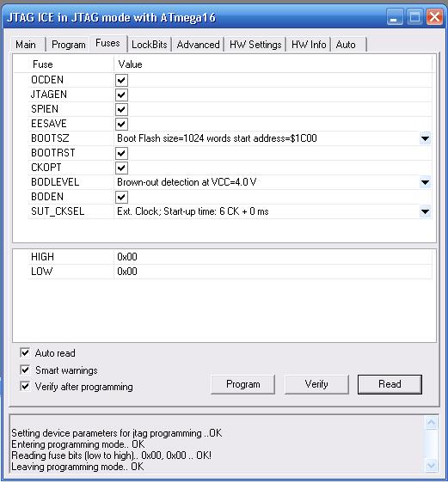
Task: Minimize the JTAG ICE window
Action: click(x=395, y=16)
